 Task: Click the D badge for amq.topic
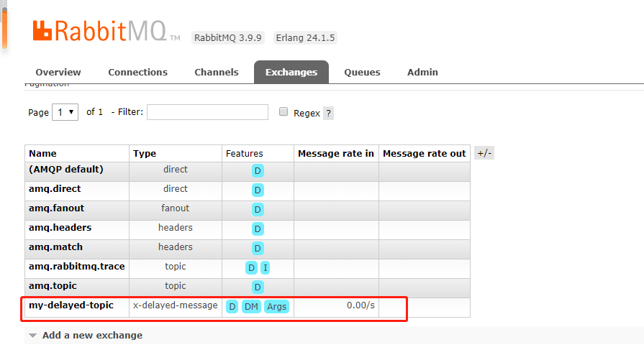[258, 287]
